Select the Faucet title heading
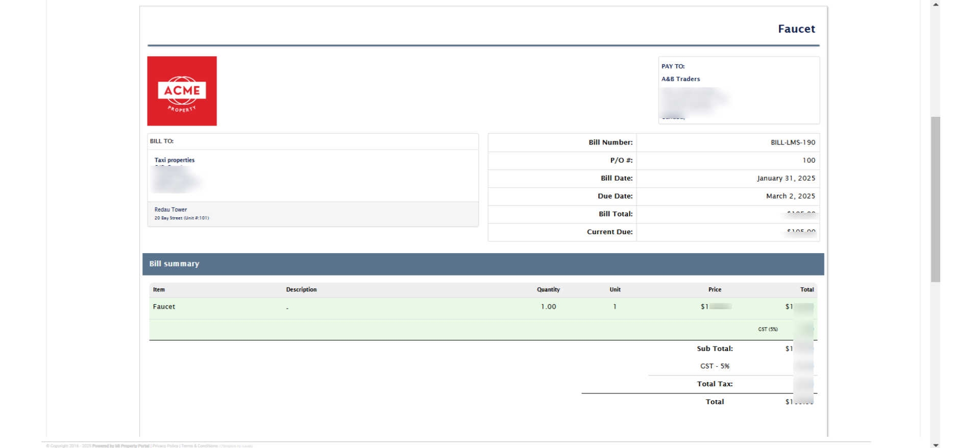The height and width of the screenshot is (448, 980). 796,29
